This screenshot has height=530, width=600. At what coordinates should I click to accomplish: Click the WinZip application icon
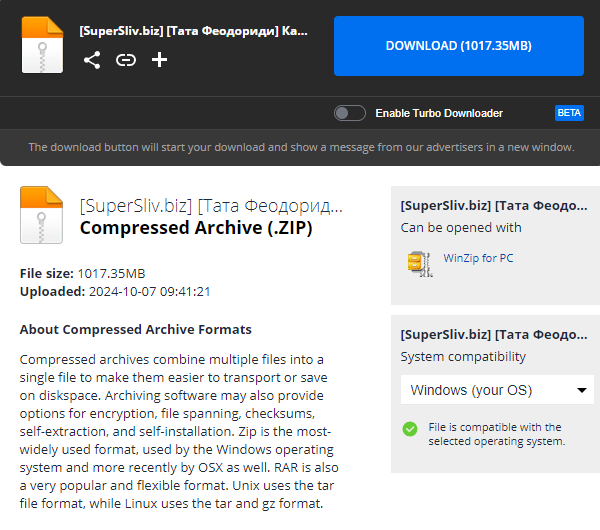(420, 264)
